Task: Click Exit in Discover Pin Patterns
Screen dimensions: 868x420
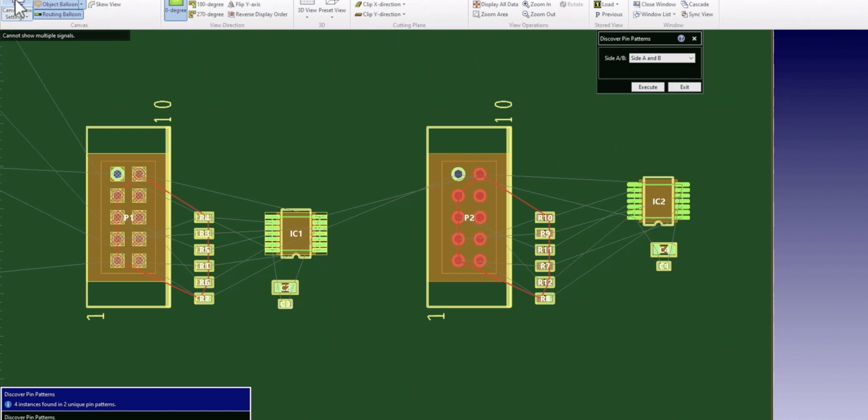Action: [685, 87]
